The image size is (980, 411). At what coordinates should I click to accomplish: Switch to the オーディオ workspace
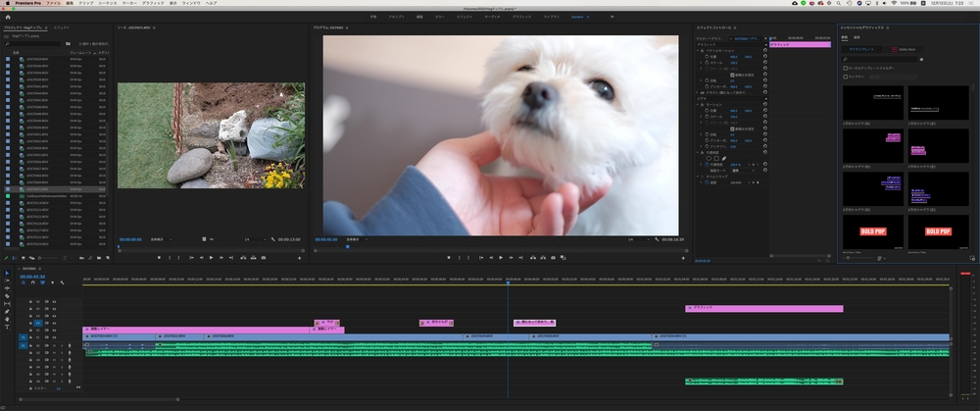492,17
